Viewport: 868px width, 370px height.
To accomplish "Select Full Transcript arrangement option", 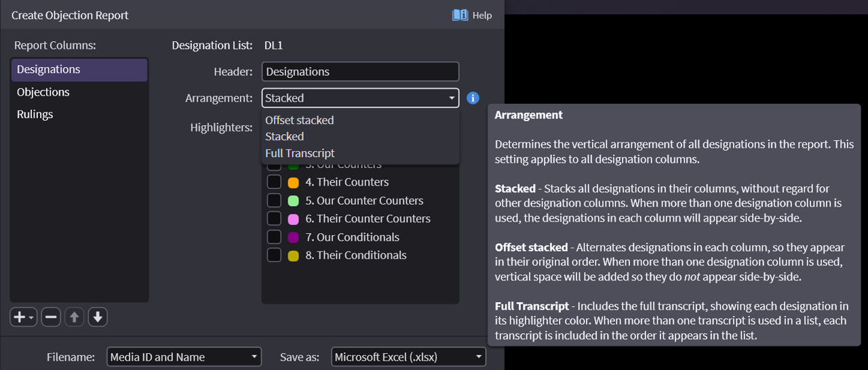I will click(300, 153).
